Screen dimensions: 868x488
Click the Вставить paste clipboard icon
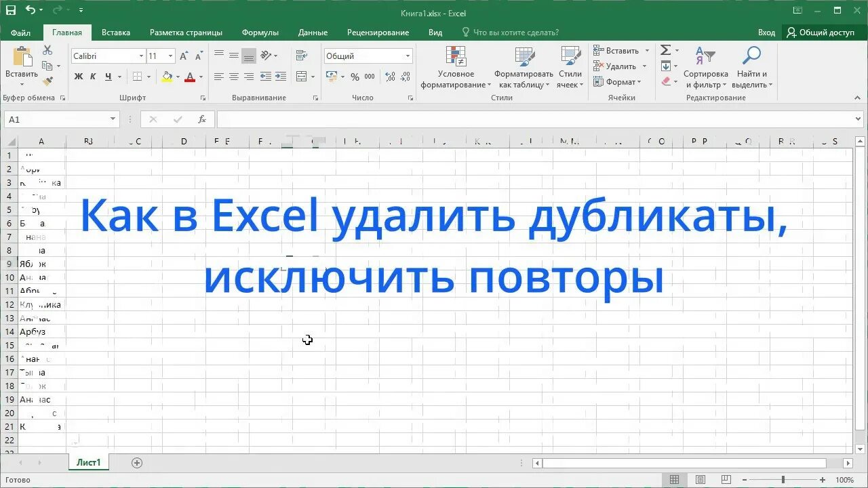22,58
